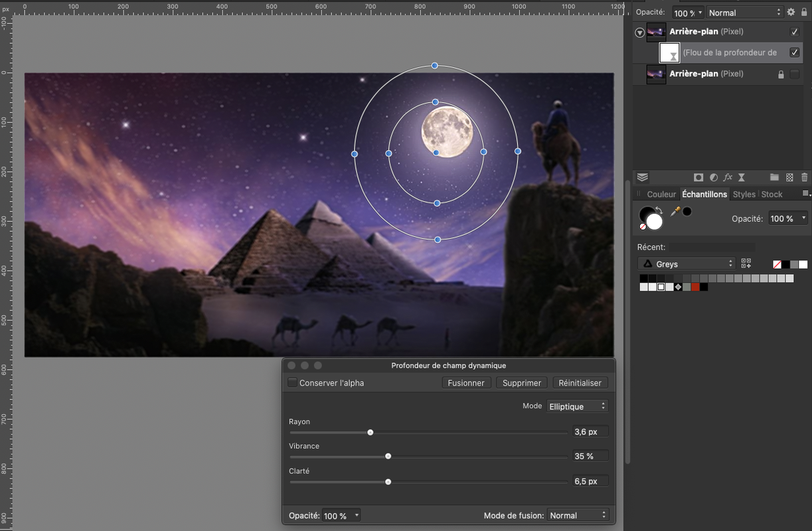The image size is (812, 531).
Task: Collapse the top Arrière-plan layer group
Action: (640, 33)
